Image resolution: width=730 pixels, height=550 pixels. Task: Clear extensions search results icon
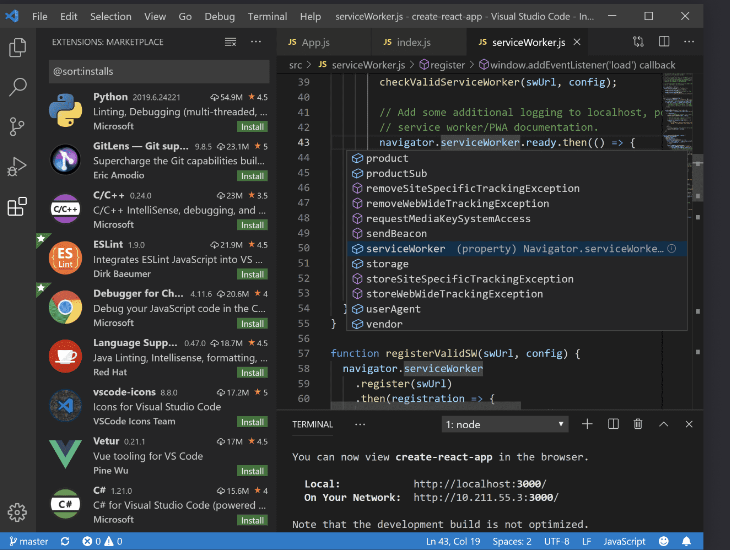[x=230, y=42]
